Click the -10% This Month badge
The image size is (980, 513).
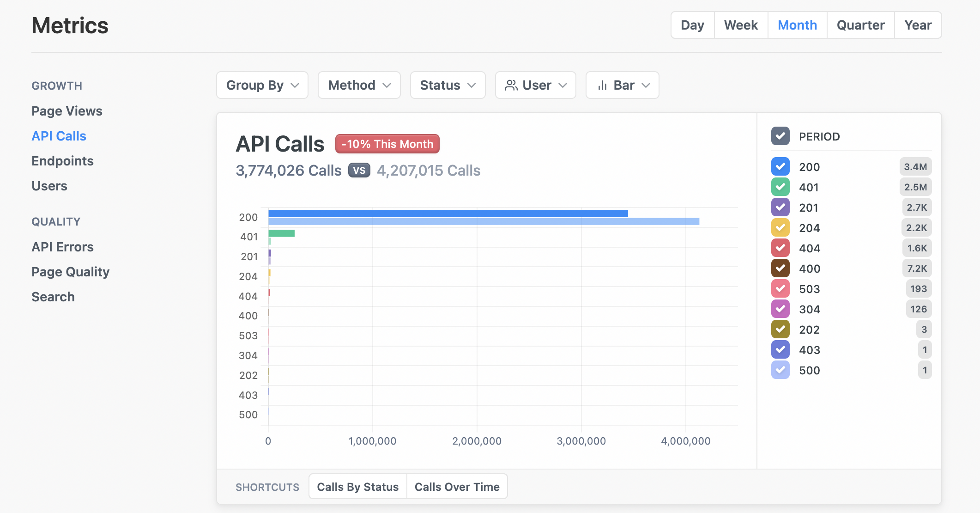[387, 144]
